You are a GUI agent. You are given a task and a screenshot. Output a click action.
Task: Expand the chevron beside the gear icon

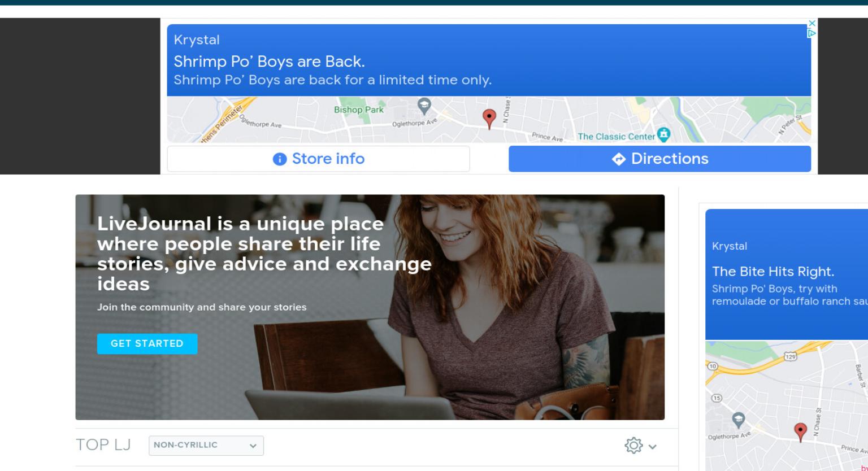[x=653, y=447]
